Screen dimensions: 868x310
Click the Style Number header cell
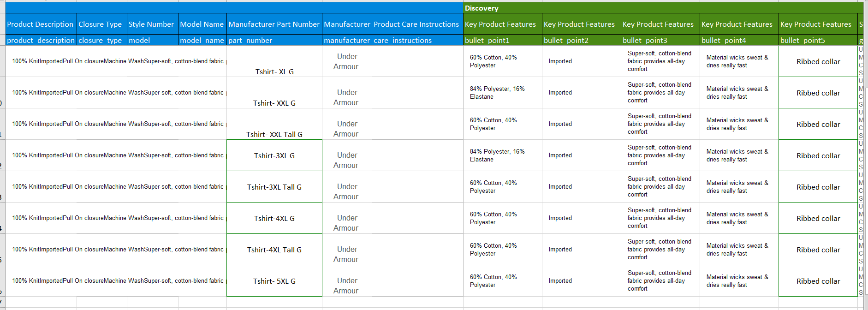coord(151,24)
